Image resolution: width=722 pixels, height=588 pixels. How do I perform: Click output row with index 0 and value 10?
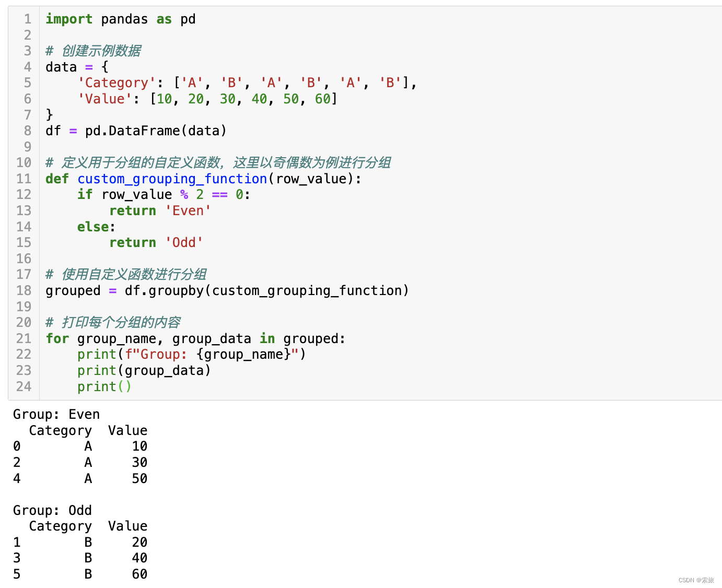[x=80, y=446]
